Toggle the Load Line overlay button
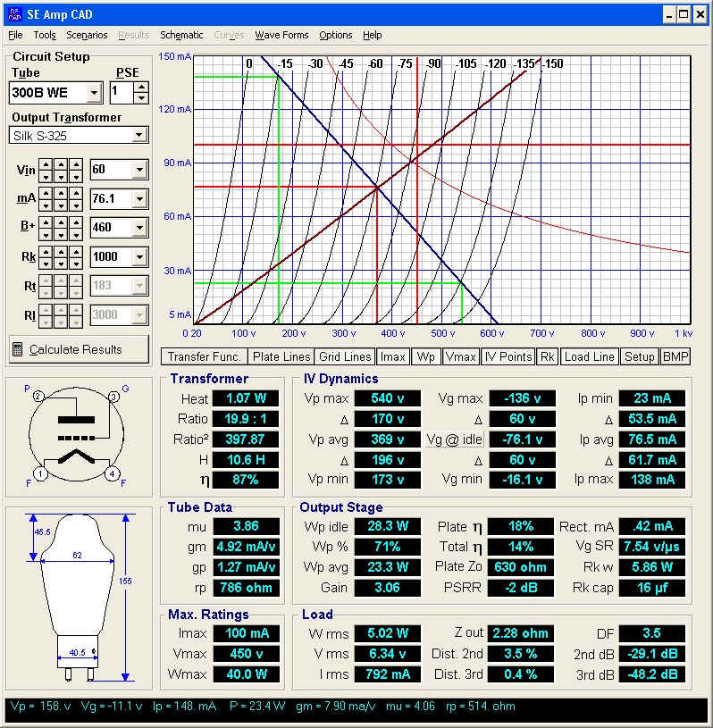The image size is (713, 728). (590, 356)
